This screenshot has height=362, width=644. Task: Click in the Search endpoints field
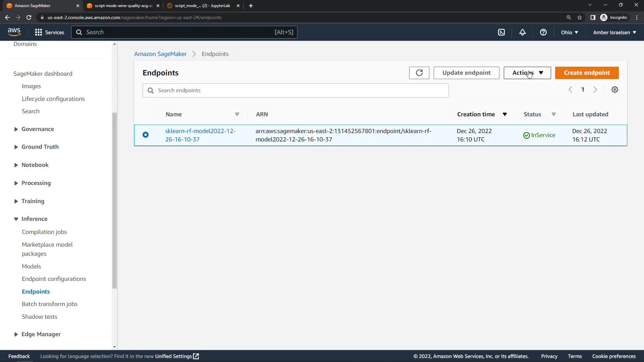coord(295,90)
